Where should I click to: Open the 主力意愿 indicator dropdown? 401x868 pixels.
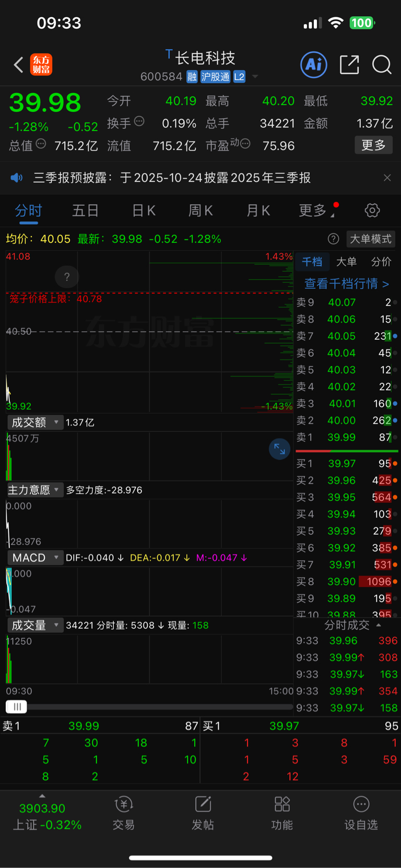click(35, 490)
